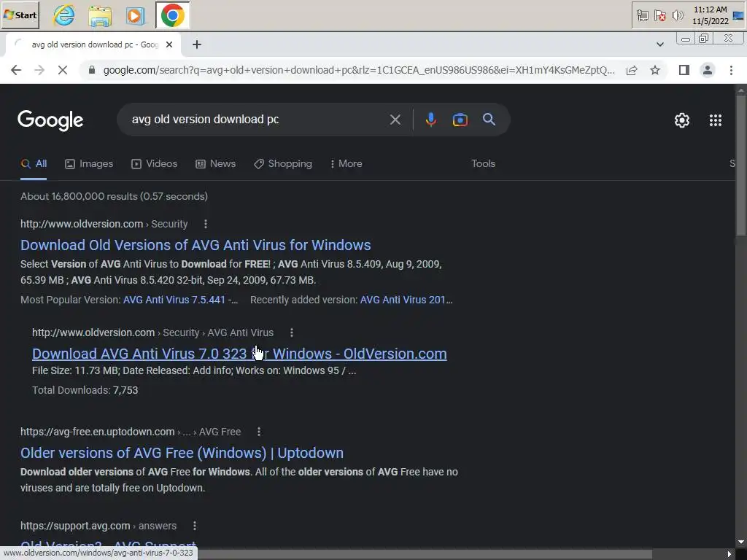Open Older versions of AVG Free Uptodown
Screen dimensions: 747x560
[x=182, y=453]
